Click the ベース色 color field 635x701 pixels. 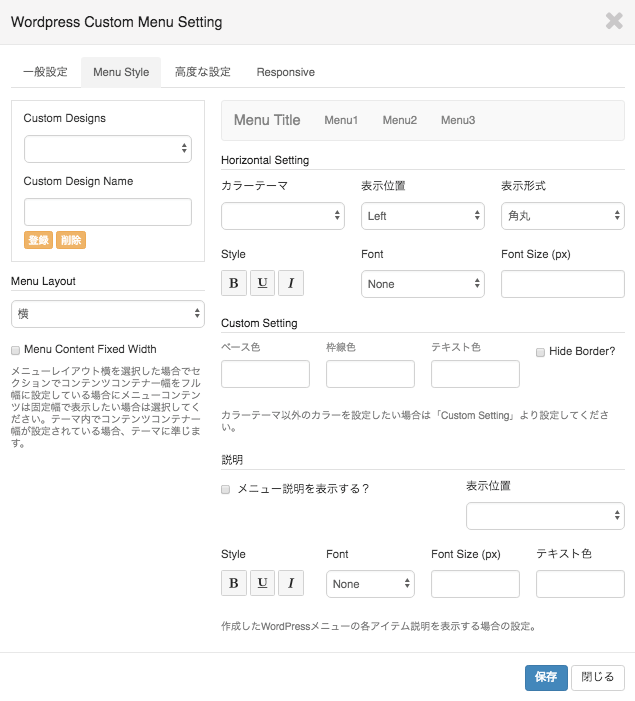[265, 374]
